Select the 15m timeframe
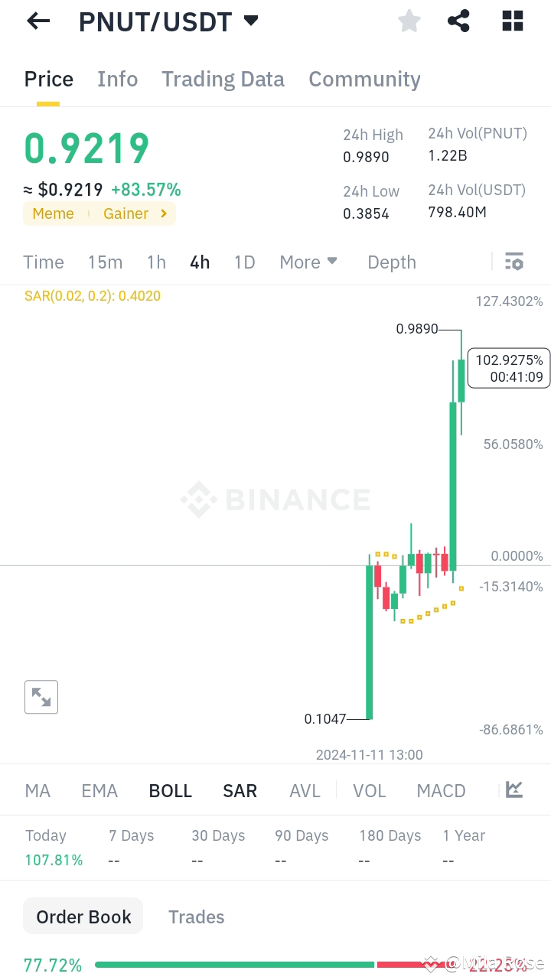Screen dimensions: 551x980 [x=105, y=262]
